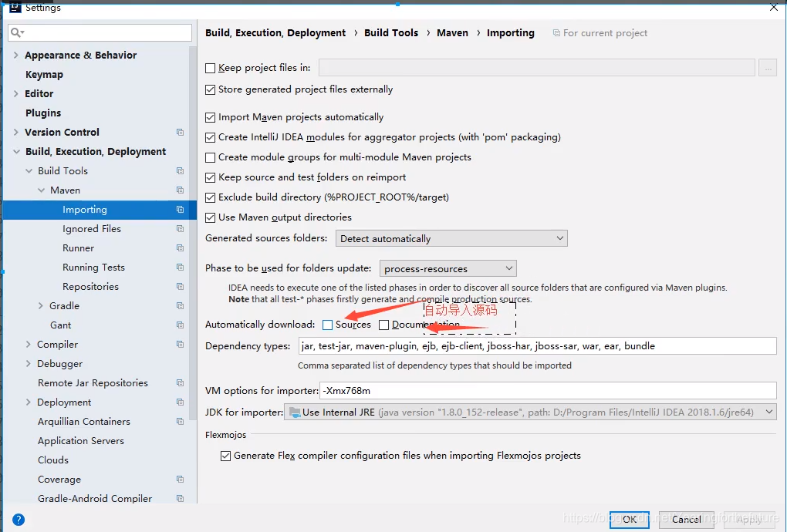787x532 pixels.
Task: Click project-level icon next to Runner
Action: click(181, 248)
